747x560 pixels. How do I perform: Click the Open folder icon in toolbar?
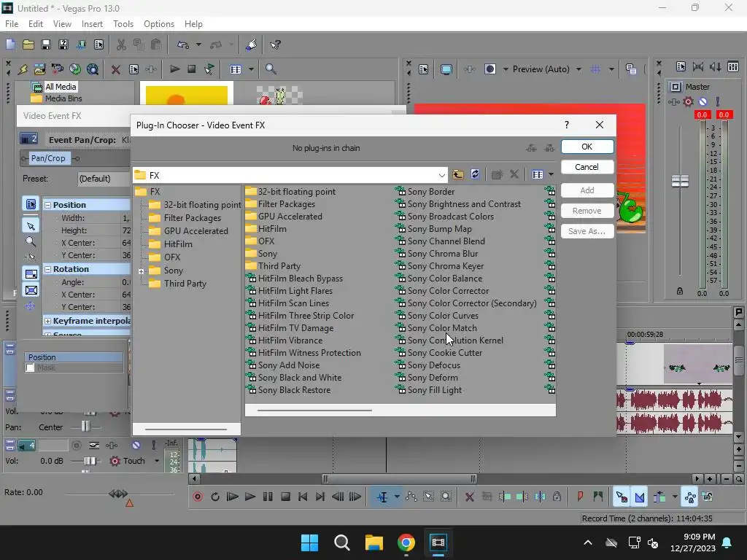pyautogui.click(x=28, y=44)
